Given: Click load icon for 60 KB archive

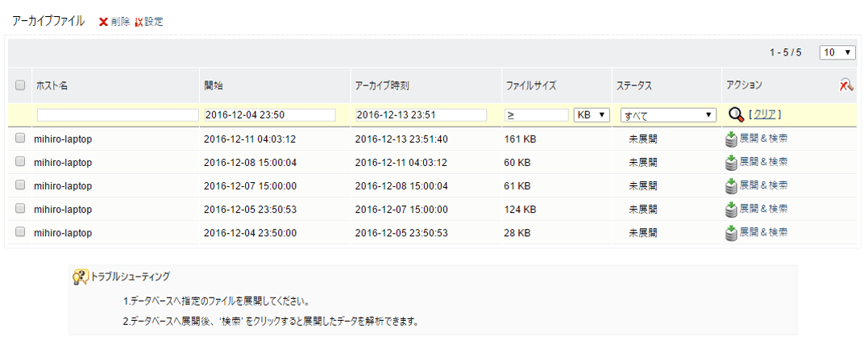Looking at the screenshot, I should [x=731, y=163].
